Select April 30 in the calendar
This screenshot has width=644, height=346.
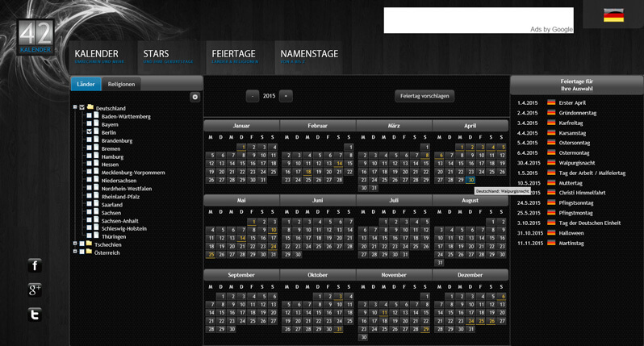pyautogui.click(x=470, y=180)
